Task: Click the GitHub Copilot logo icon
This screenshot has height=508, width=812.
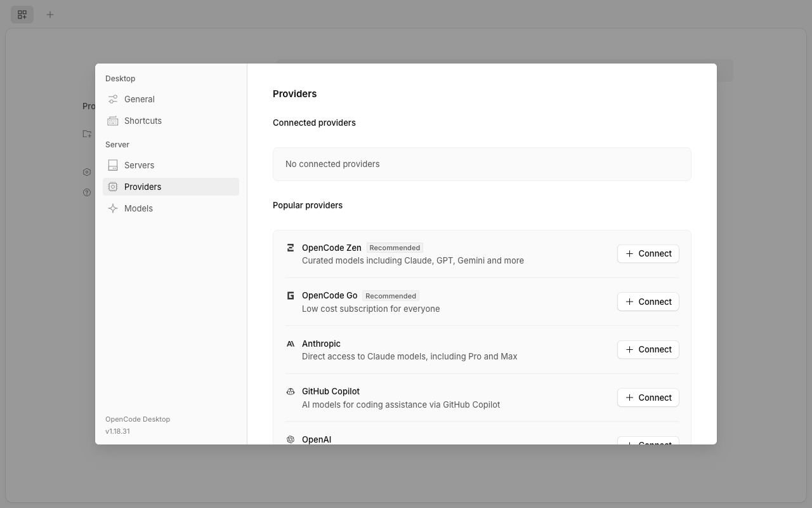Action: click(x=291, y=391)
